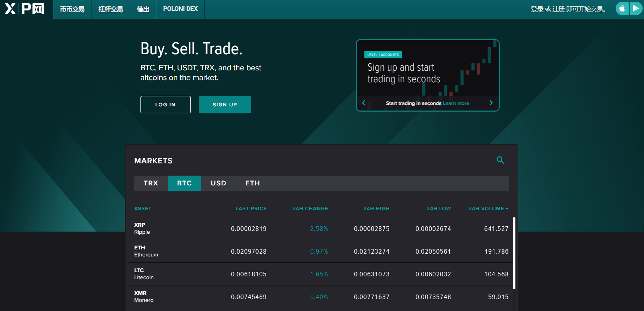
Task: Open 币币交易 menu item
Action: coord(72,9)
